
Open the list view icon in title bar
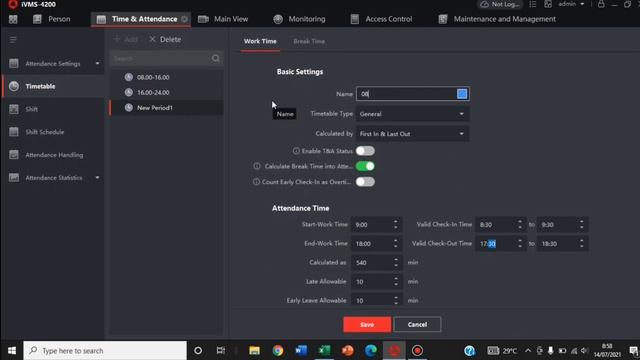click(x=533, y=4)
